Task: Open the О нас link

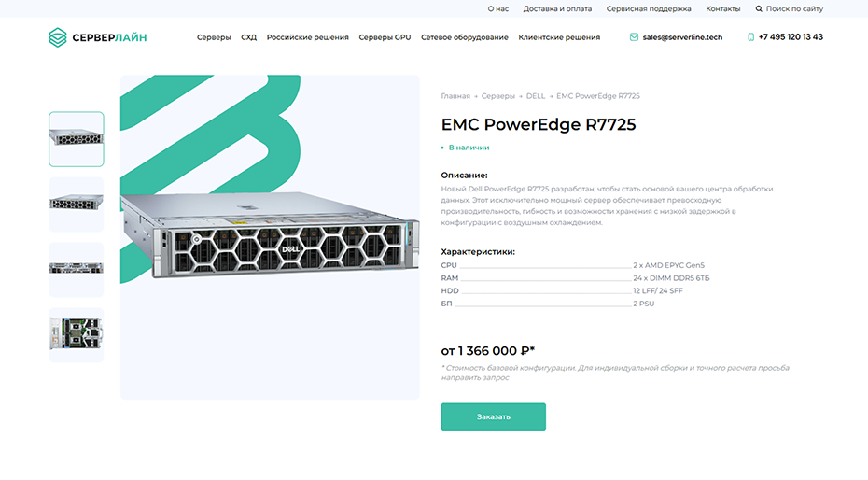Action: (498, 8)
